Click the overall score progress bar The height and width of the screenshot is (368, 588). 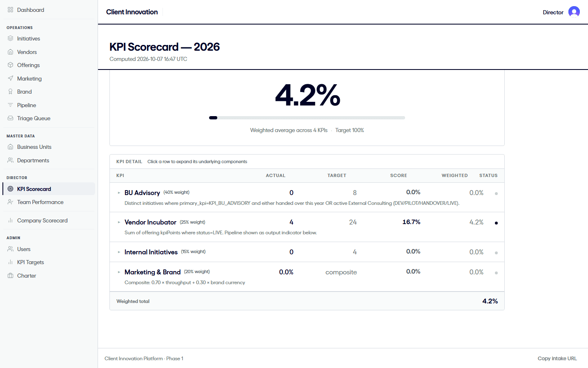307,118
